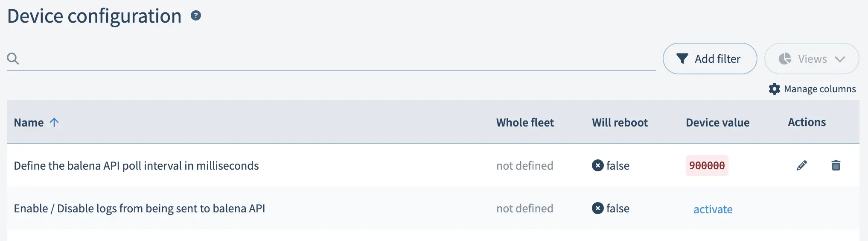Screen dimensions: 868x241
Task: Click false icon for poll interval reboot
Action: [598, 165]
